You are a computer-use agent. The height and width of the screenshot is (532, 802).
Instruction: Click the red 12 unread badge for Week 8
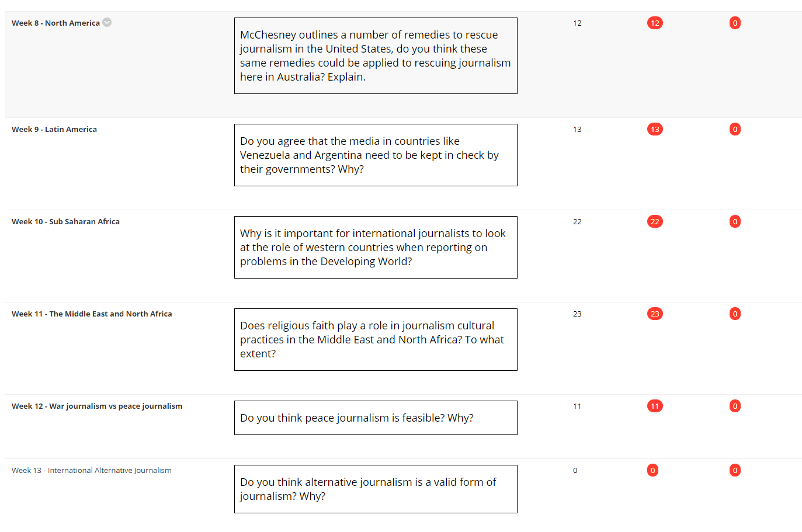(x=655, y=23)
